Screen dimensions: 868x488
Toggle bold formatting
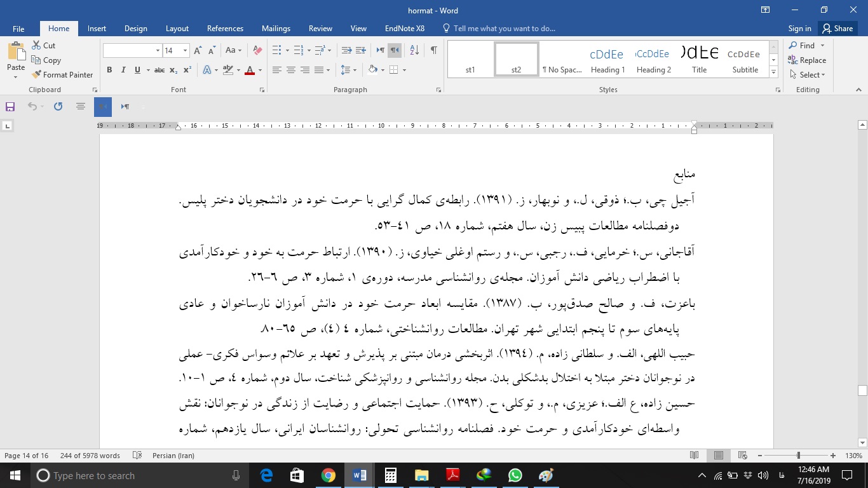tap(109, 70)
